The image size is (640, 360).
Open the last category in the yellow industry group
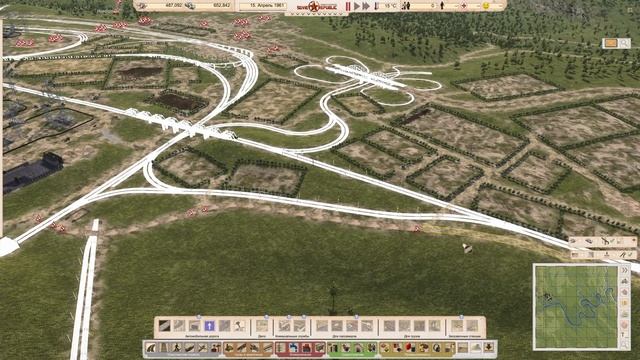point(449,348)
